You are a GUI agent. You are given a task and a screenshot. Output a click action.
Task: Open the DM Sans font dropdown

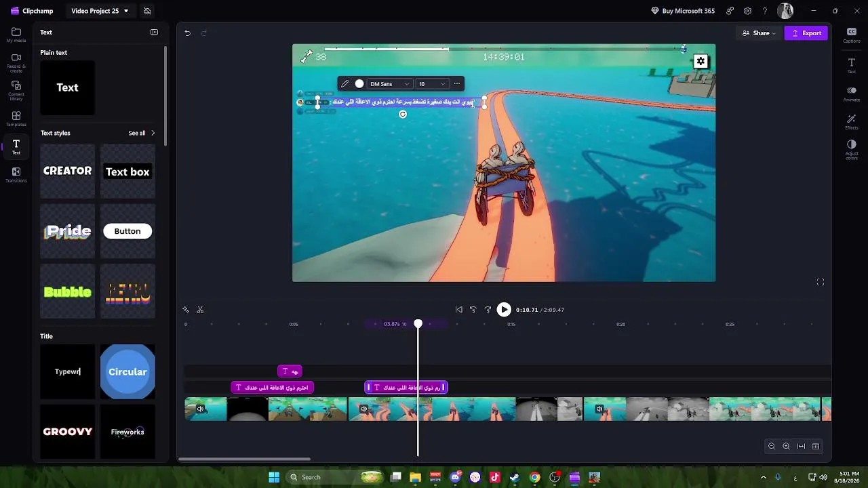pyautogui.click(x=389, y=84)
